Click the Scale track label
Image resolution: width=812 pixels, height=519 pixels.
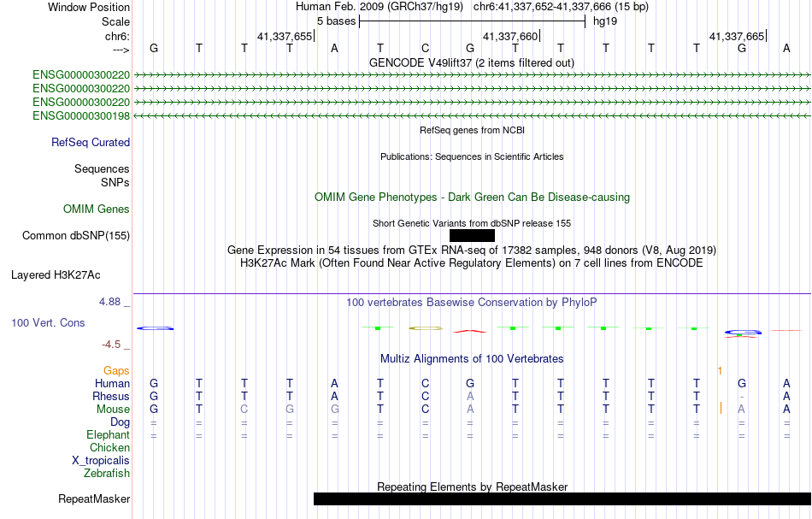coord(116,21)
